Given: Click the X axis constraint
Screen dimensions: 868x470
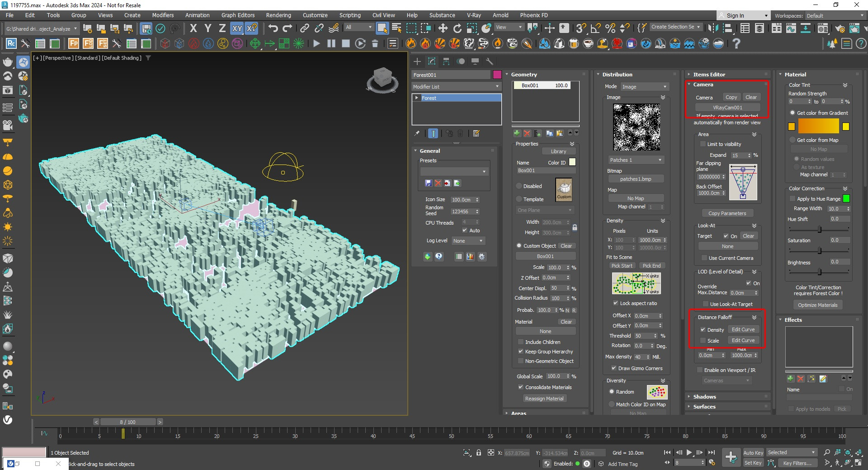Looking at the screenshot, I should [193, 28].
